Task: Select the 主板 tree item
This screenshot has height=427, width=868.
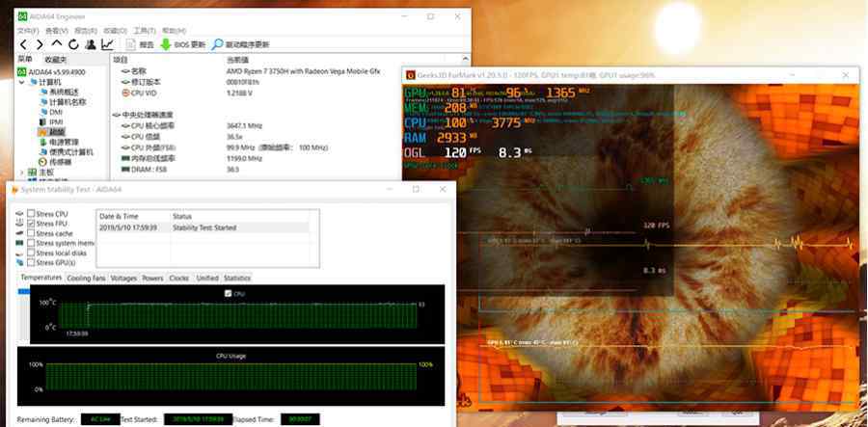Action: click(46, 172)
